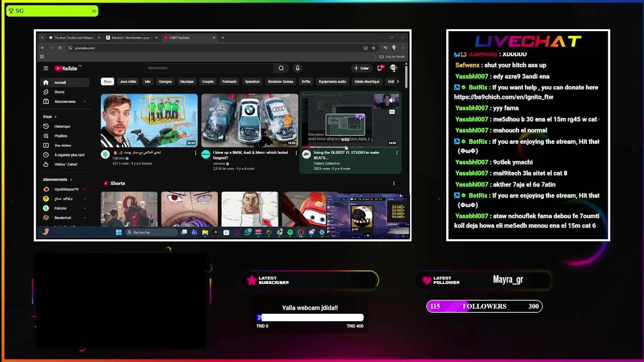Image resolution: width=644 pixels, height=362 pixels.
Task: Open the options menu for the FL Studio video
Action: pos(396,153)
